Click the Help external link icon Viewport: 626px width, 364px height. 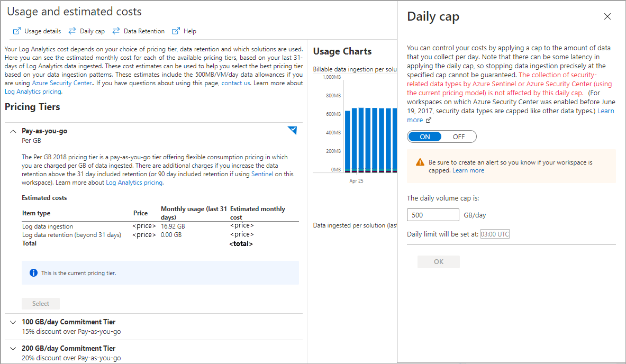176,31
